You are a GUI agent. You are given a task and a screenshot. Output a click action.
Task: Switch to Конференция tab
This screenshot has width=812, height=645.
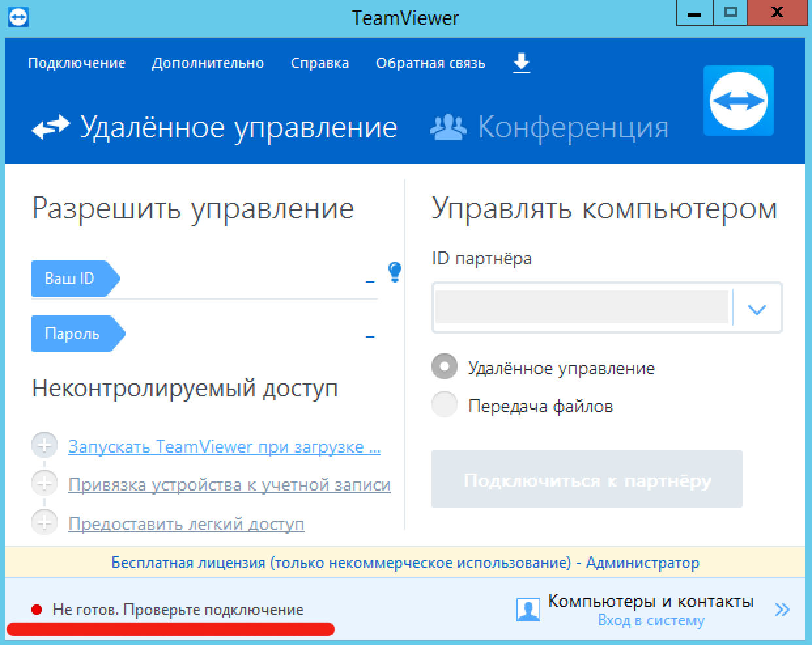(549, 127)
